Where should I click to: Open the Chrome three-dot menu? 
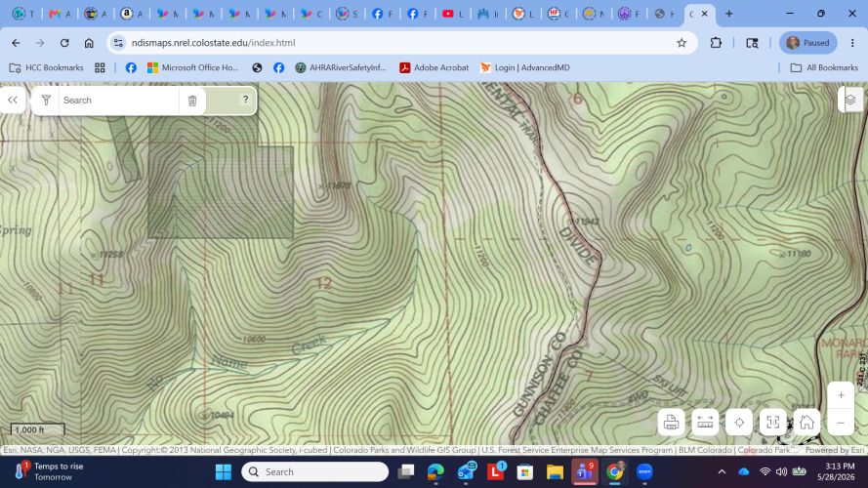(x=852, y=43)
